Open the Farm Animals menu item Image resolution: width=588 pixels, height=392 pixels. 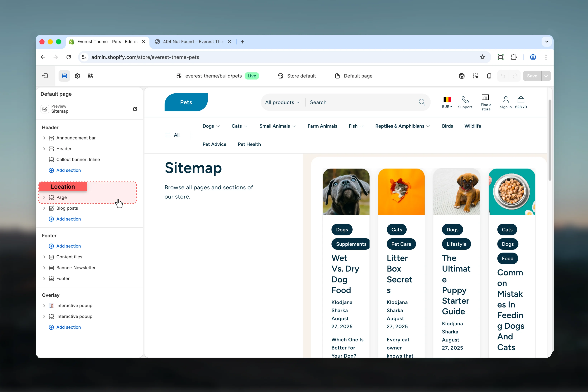322,126
